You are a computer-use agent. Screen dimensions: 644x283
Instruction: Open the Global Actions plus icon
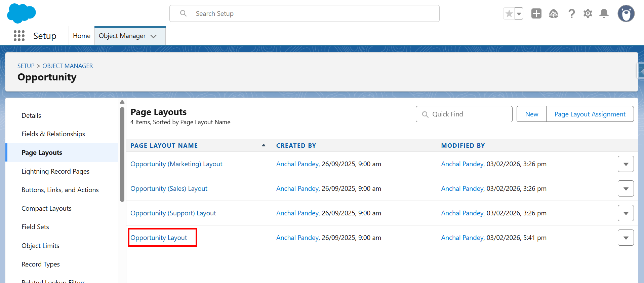(536, 14)
